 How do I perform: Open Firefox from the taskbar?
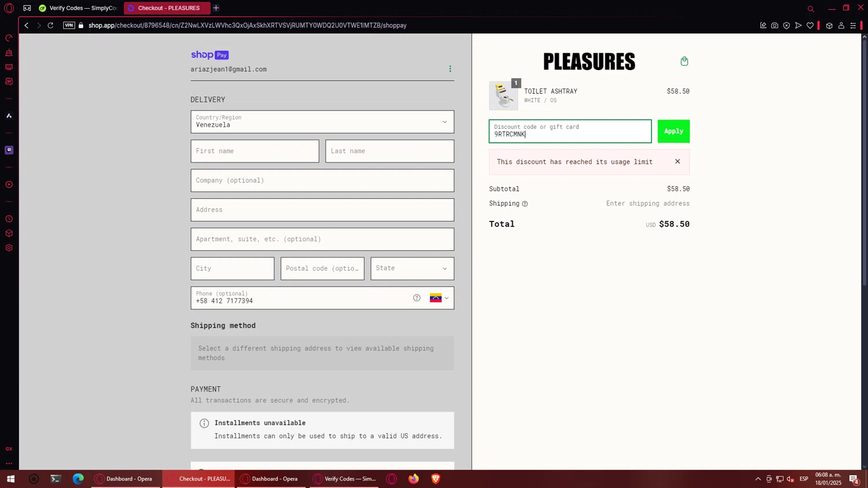pos(414,479)
